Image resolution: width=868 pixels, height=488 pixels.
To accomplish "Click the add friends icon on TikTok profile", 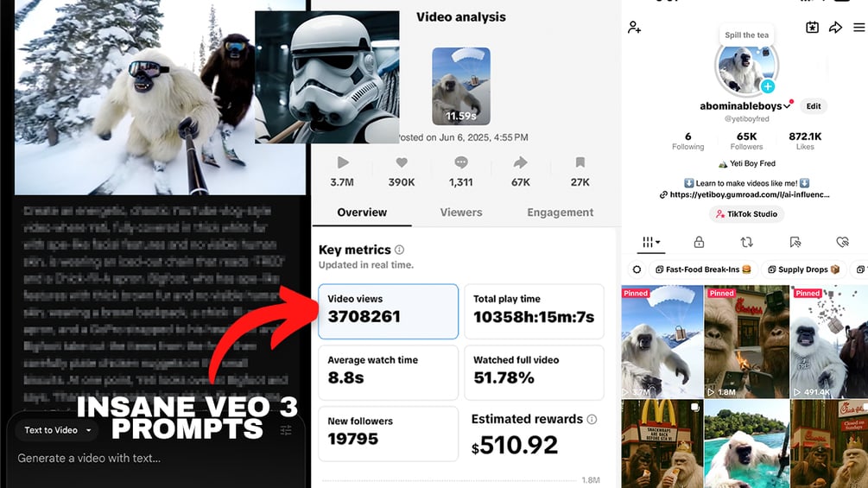I will 634,27.
